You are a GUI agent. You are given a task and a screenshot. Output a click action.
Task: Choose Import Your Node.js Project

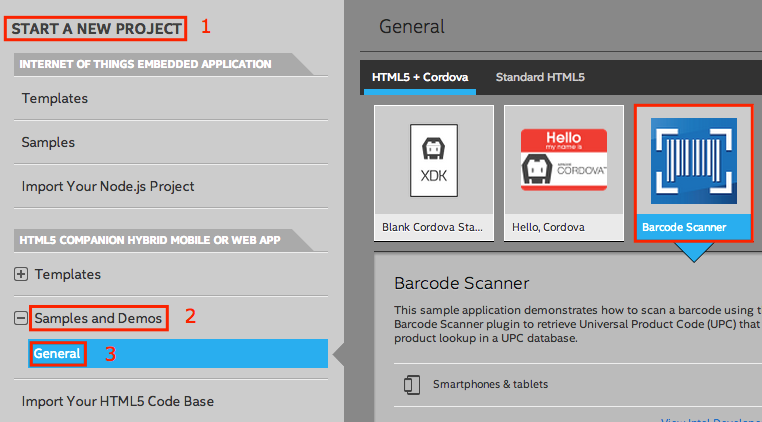(108, 186)
